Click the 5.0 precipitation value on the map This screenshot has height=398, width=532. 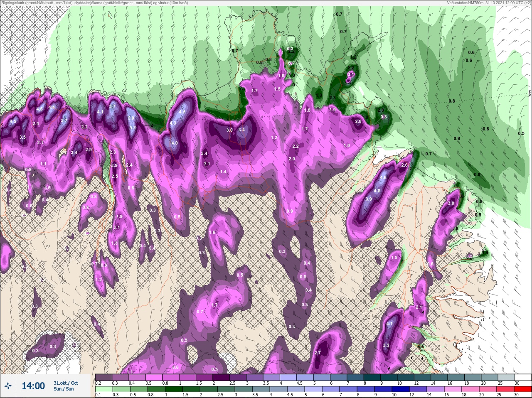pos(131,118)
